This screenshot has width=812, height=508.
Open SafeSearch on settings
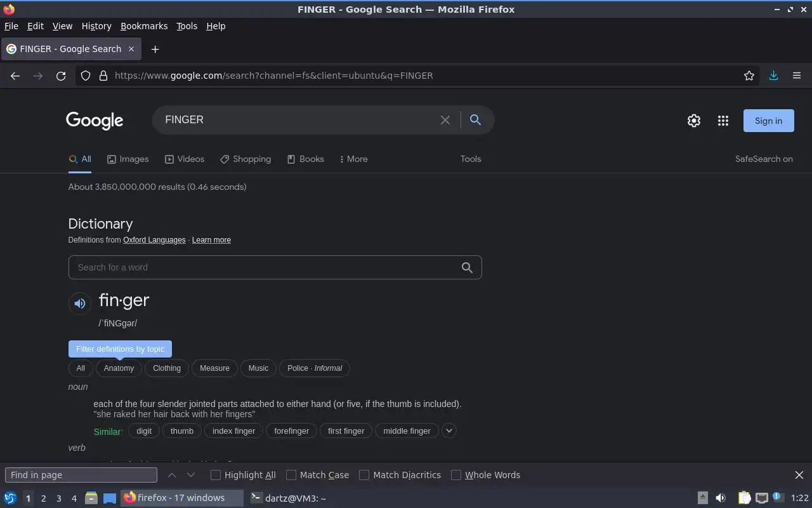click(764, 159)
